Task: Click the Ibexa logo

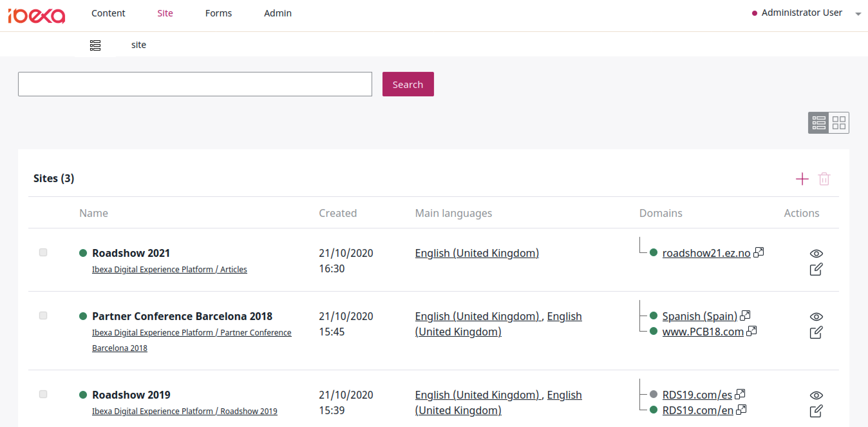Action: tap(37, 15)
